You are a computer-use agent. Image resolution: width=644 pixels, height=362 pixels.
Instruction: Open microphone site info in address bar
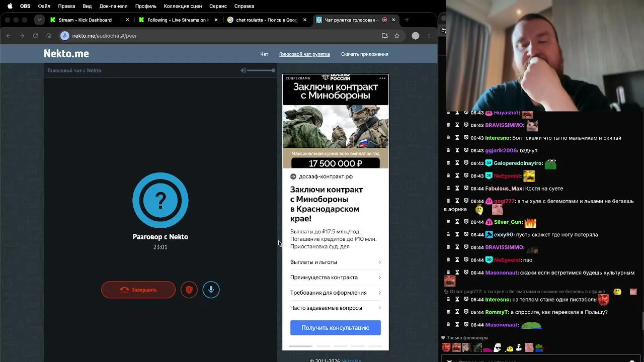[64, 36]
